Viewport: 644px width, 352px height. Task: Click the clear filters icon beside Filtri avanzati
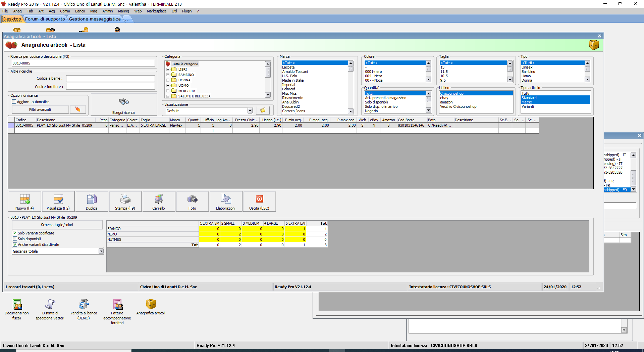click(78, 109)
